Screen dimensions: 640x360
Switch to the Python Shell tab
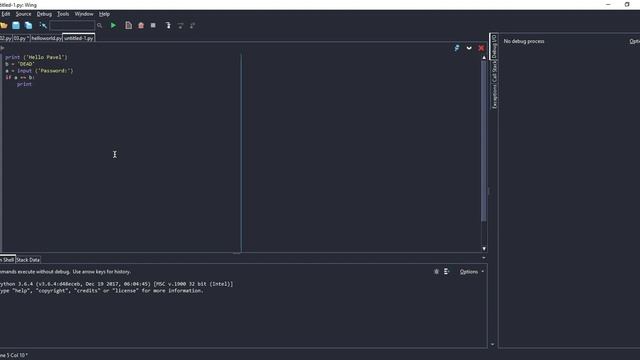tap(7, 260)
